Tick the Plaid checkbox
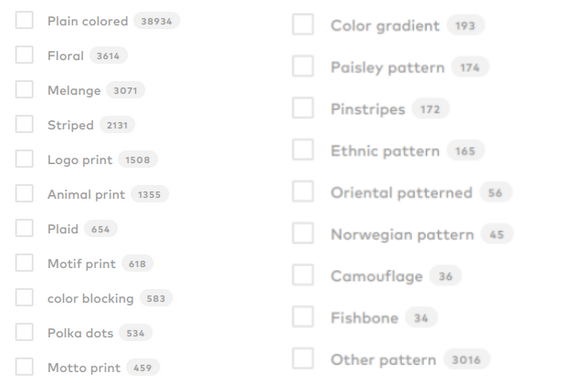 tap(24, 228)
